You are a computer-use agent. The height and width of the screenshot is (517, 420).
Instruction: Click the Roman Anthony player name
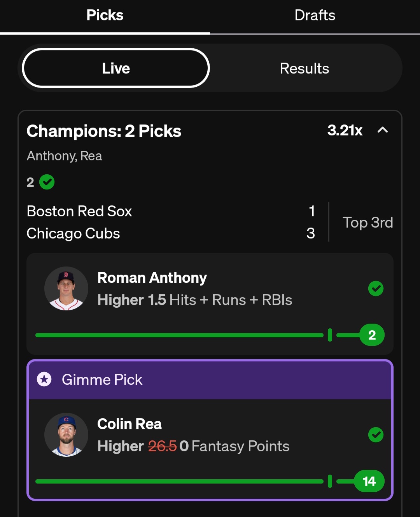pos(152,278)
